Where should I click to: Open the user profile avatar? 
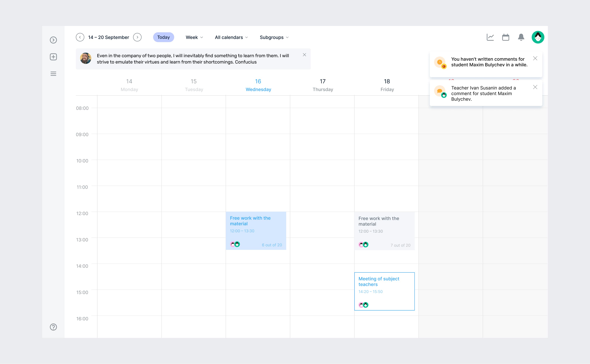[x=538, y=37]
